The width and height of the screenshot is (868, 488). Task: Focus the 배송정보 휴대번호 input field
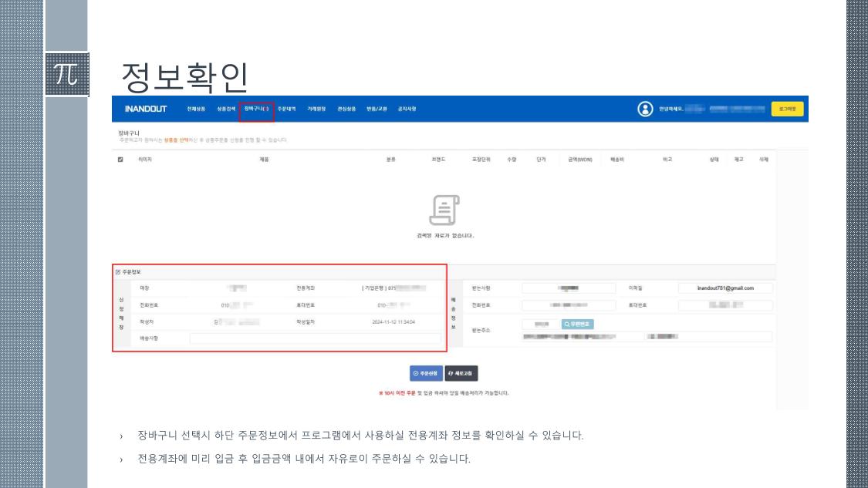tap(725, 305)
